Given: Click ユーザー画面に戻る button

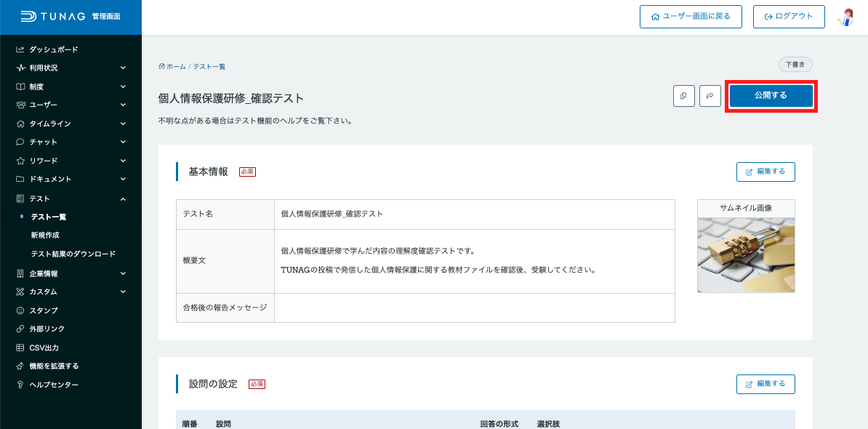Looking at the screenshot, I should coord(691,17).
